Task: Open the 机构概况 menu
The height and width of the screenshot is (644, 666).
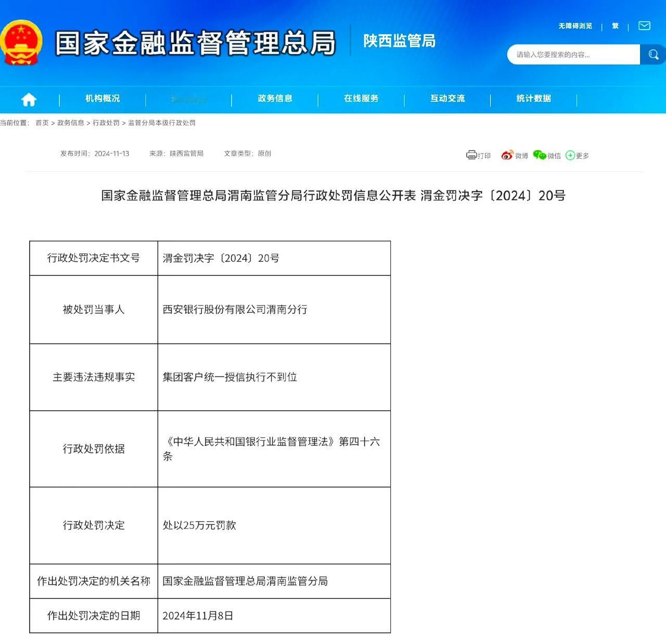Action: (x=103, y=98)
